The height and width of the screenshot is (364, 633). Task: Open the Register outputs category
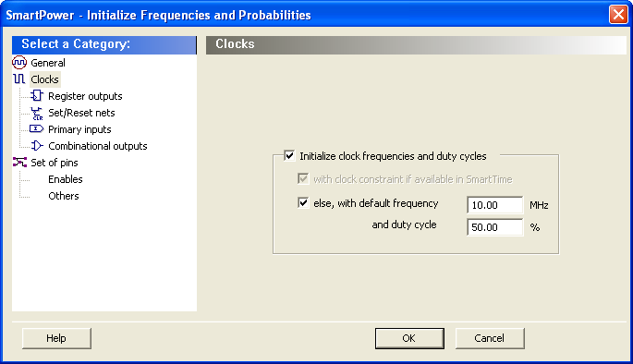85,96
